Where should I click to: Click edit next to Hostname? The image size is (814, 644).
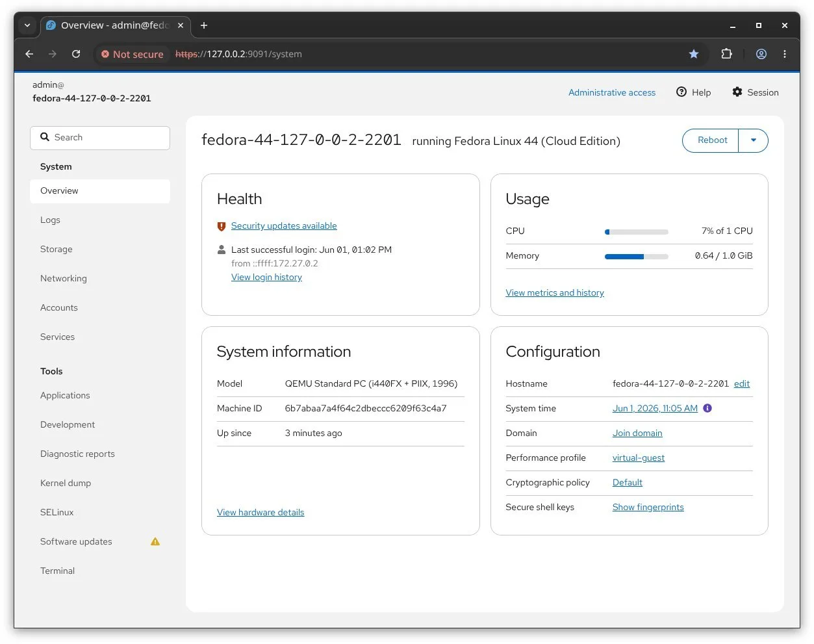(x=742, y=384)
